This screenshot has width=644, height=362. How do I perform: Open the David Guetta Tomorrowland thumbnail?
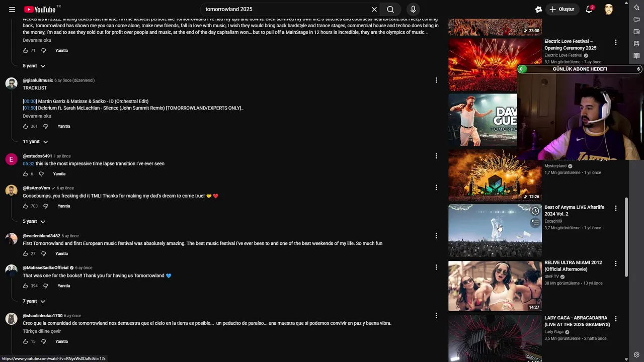482,120
